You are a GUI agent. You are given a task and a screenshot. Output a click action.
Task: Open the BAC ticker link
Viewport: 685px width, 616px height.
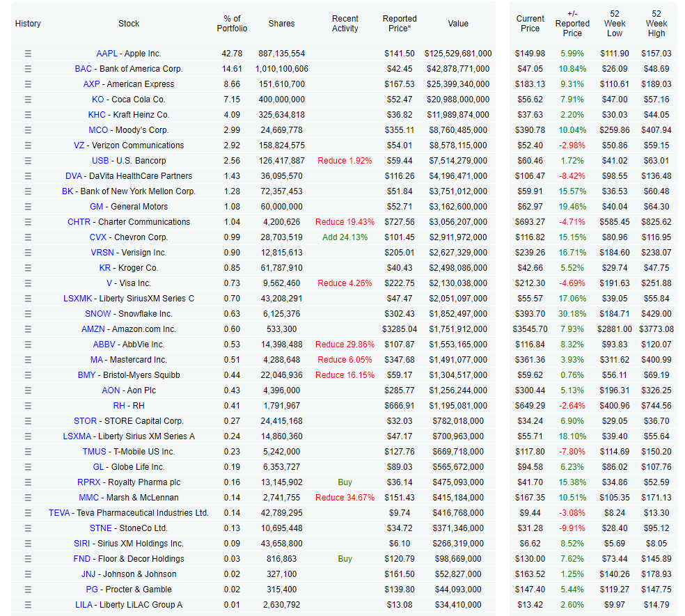[83, 69]
